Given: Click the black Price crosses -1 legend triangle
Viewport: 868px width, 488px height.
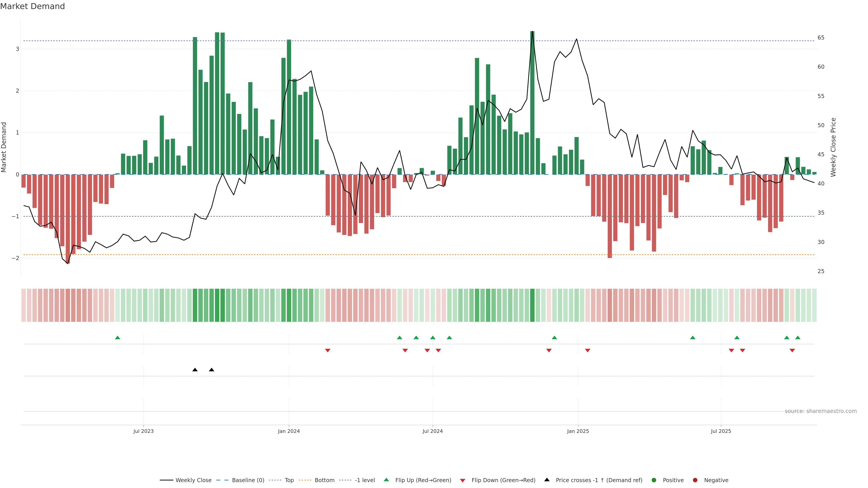Looking at the screenshot, I should (547, 480).
